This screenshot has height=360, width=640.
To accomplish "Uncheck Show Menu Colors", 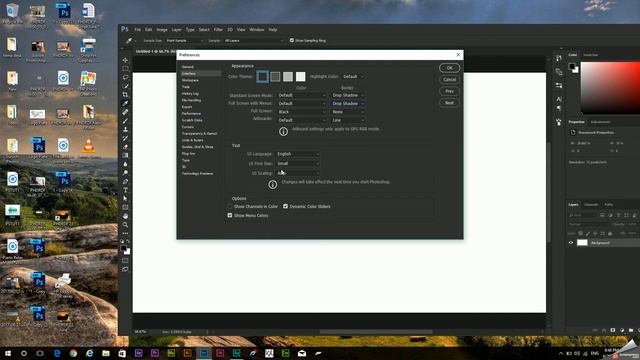I will pyautogui.click(x=230, y=216).
